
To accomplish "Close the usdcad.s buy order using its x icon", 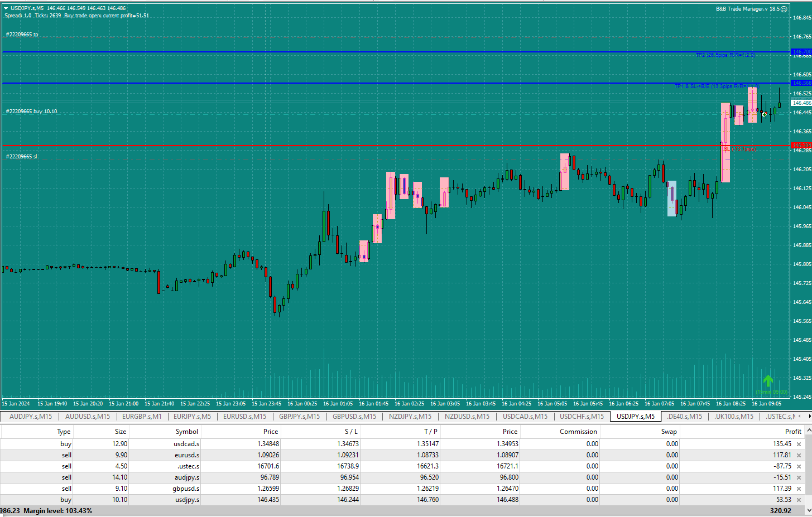I will click(x=799, y=444).
